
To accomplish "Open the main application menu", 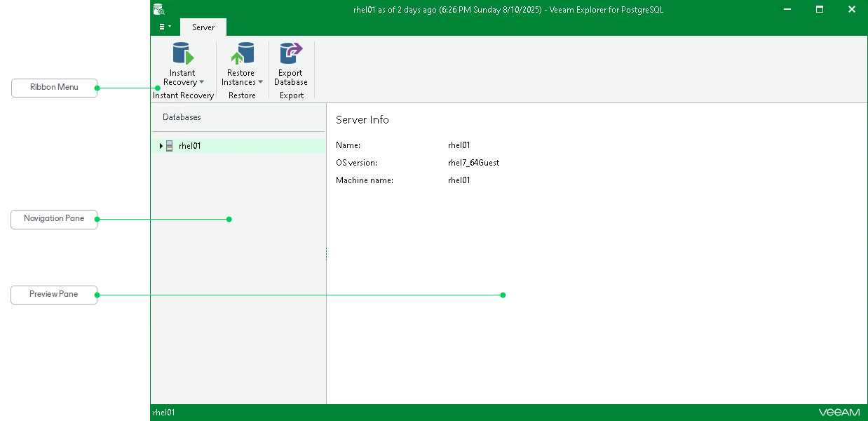I will tap(162, 26).
